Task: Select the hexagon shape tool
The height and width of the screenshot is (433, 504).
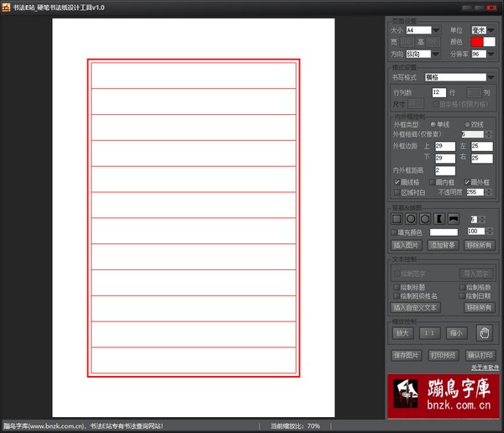Action: point(425,218)
